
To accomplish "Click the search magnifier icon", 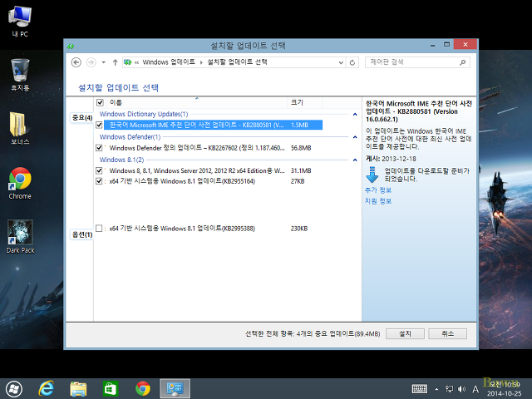I will point(462,62).
